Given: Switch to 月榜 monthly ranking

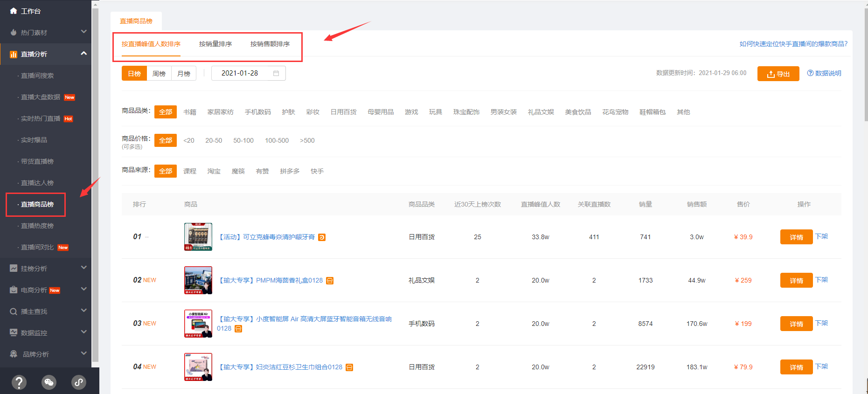Looking at the screenshot, I should click(184, 74).
